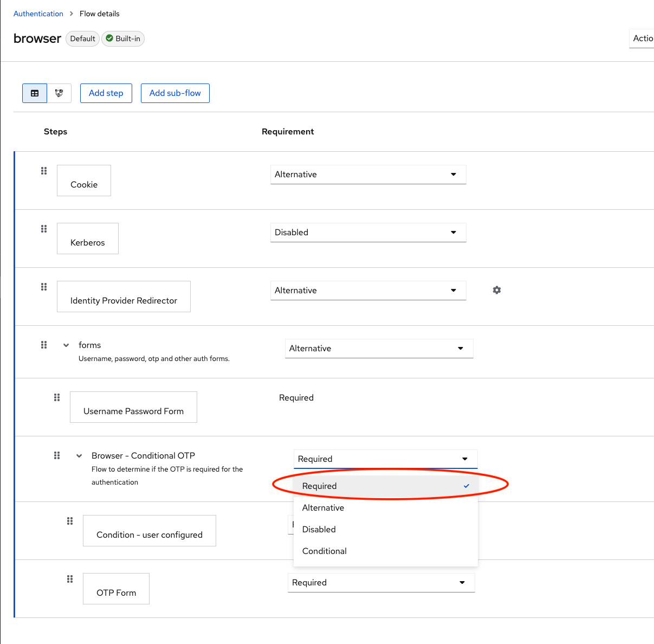
Task: Open Cookie requirement dropdown
Action: (368, 175)
